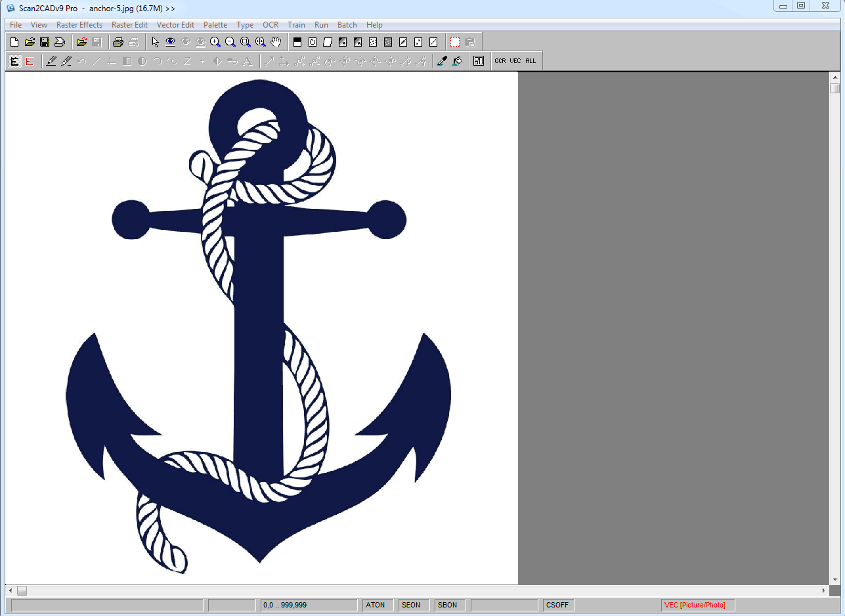
Task: Toggle the ATON status bar setting
Action: [376, 605]
